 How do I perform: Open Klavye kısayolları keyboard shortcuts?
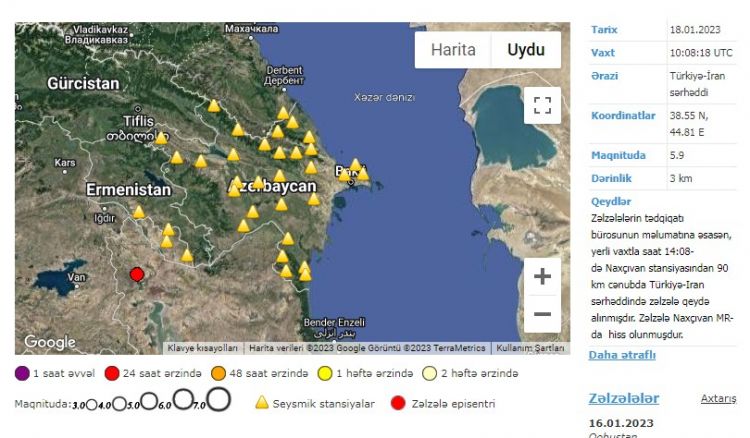click(203, 348)
